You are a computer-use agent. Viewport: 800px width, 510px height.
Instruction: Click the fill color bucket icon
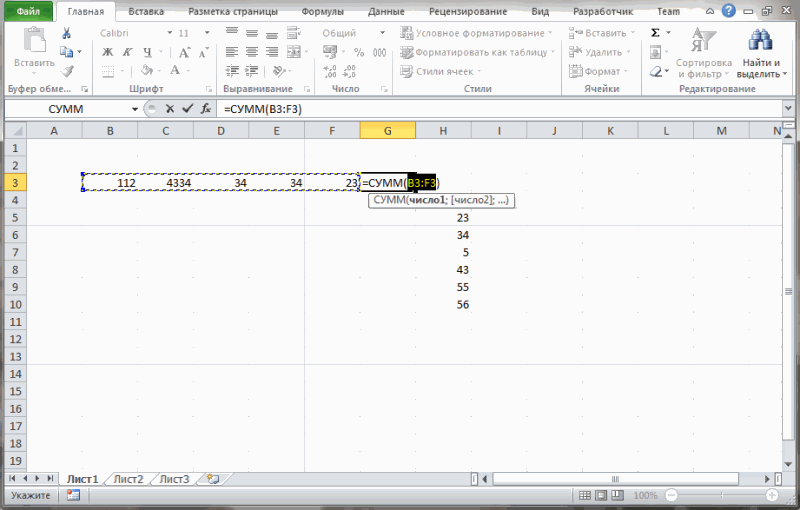click(x=147, y=71)
